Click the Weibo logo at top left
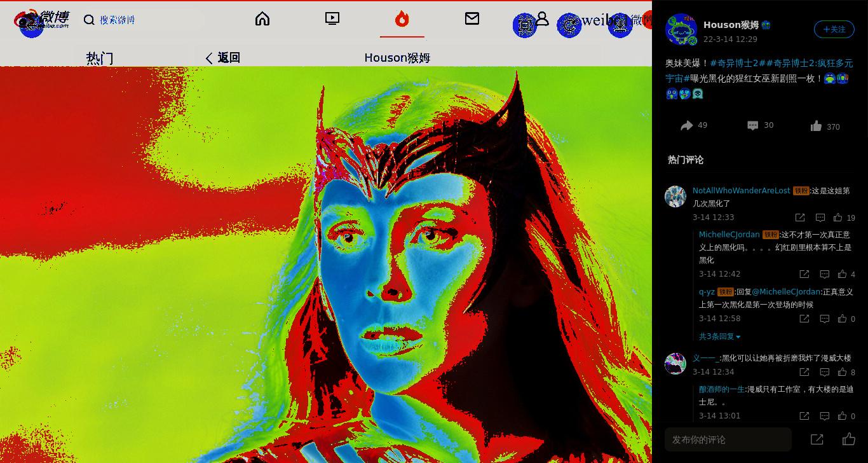This screenshot has width=868, height=463. 42,20
